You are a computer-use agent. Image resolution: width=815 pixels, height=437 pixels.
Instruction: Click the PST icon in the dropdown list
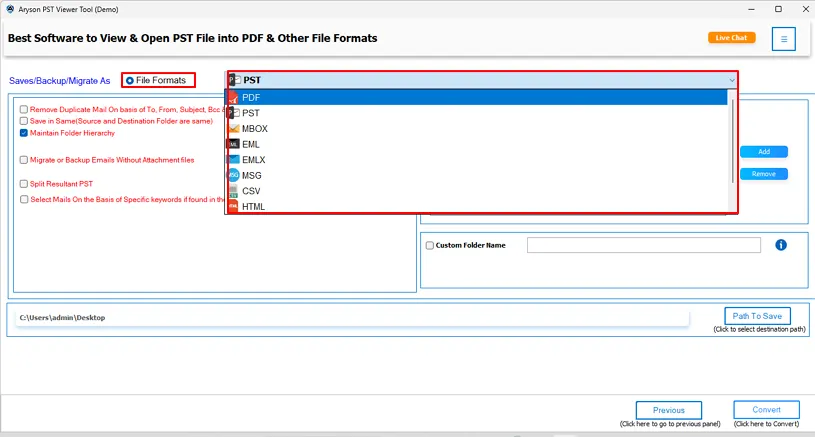tap(234, 113)
